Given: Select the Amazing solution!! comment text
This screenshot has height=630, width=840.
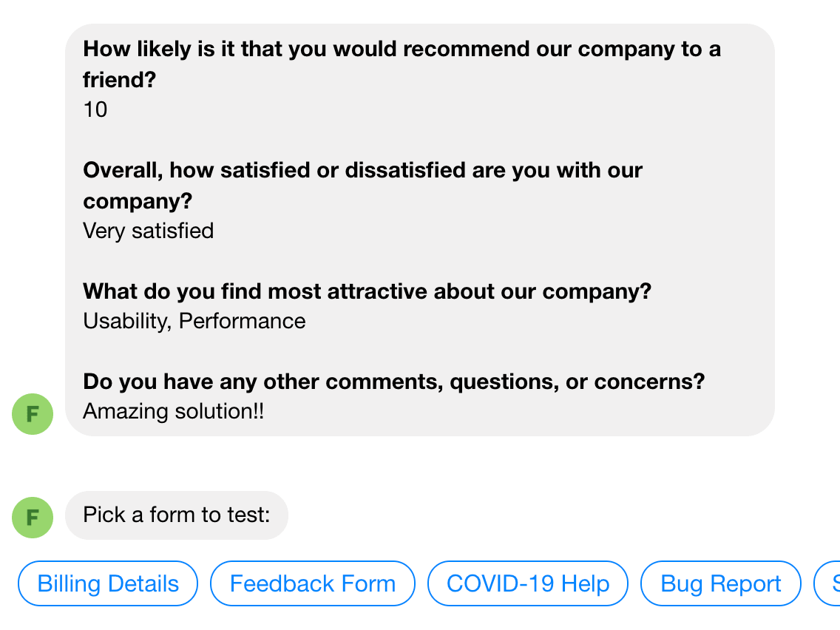Looking at the screenshot, I should pyautogui.click(x=173, y=412).
